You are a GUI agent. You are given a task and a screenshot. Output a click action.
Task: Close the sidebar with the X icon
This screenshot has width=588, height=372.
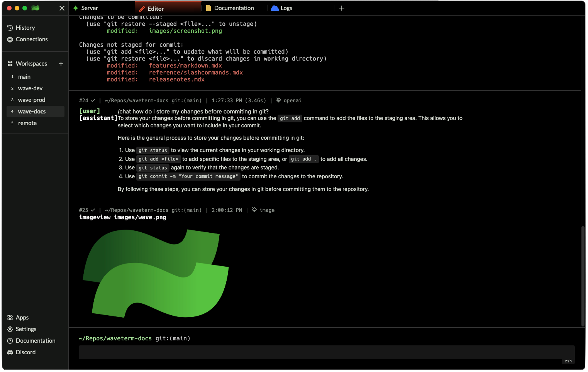tap(62, 8)
